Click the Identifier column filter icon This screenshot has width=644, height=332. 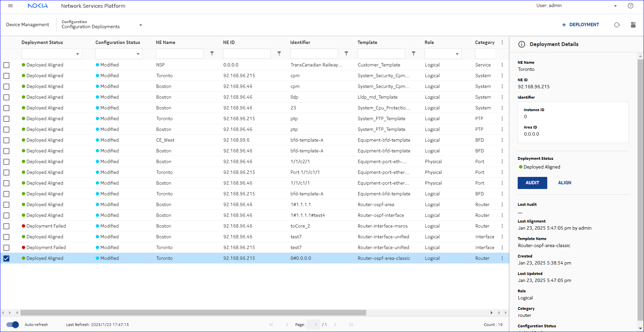[346, 54]
